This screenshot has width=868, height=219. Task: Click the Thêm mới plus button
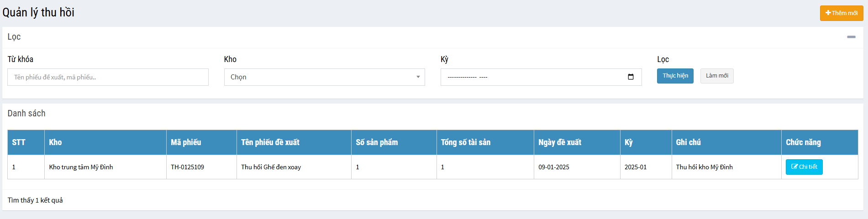tap(841, 13)
